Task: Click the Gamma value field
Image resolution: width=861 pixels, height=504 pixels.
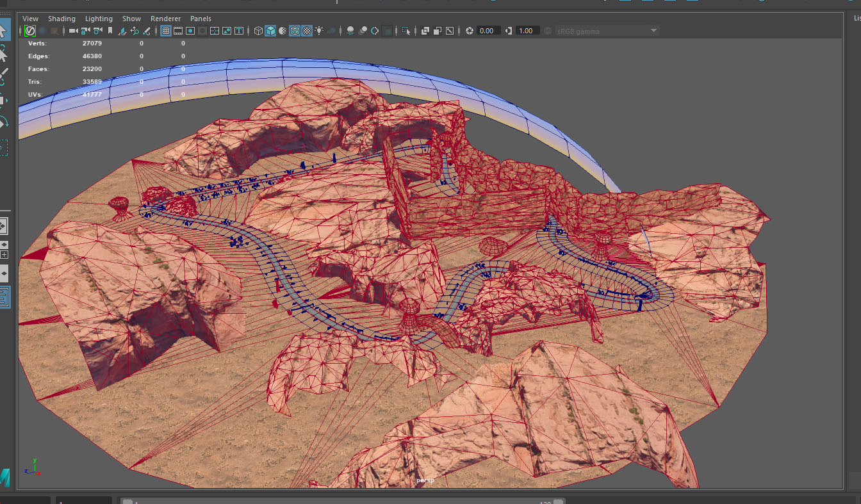Action: 527,31
